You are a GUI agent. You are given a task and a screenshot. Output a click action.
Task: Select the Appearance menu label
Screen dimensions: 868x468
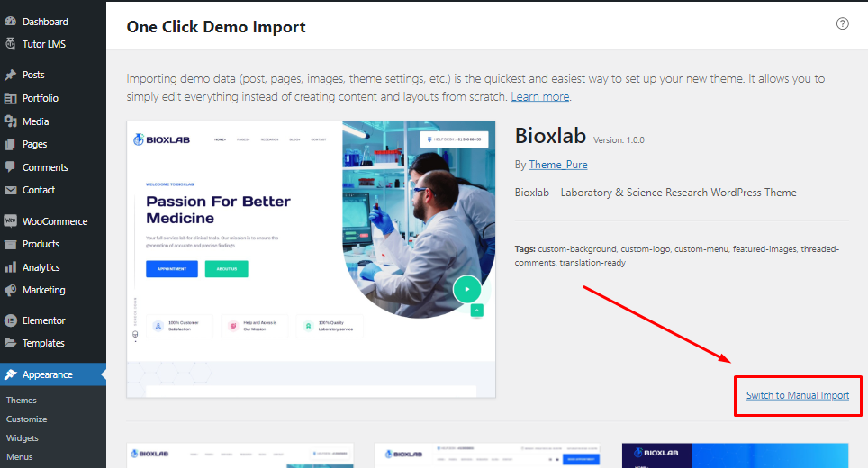pyautogui.click(x=48, y=374)
